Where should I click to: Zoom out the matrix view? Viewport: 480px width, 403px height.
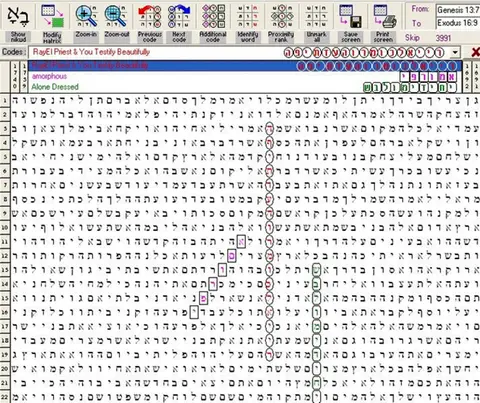(116, 16)
